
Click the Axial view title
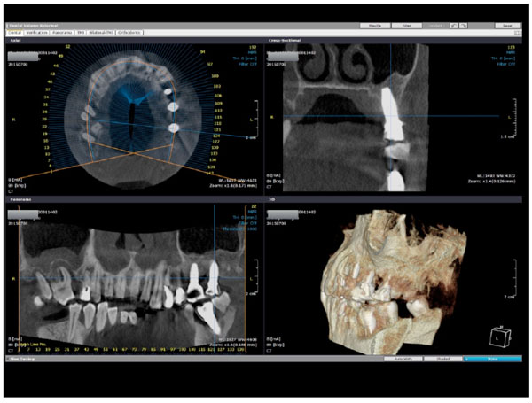click(x=15, y=41)
